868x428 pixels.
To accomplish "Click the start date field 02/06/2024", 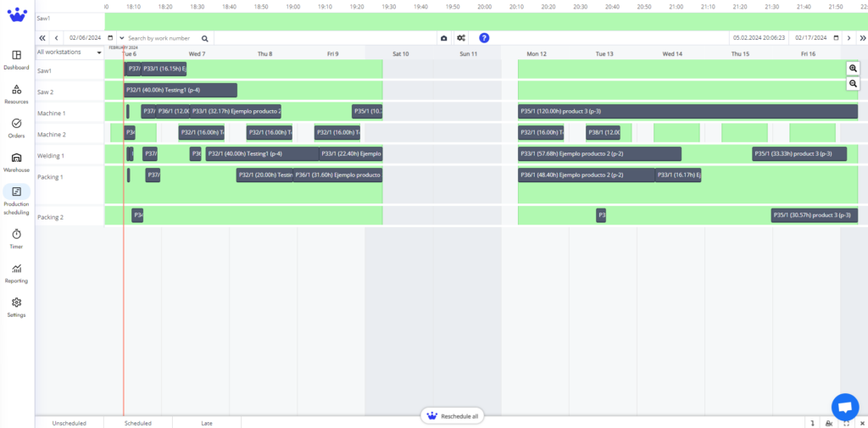I will click(85, 38).
